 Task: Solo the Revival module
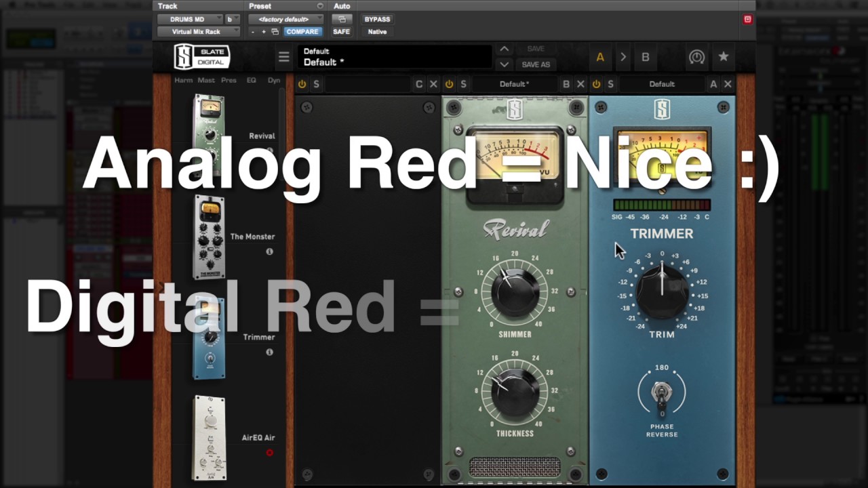point(464,84)
